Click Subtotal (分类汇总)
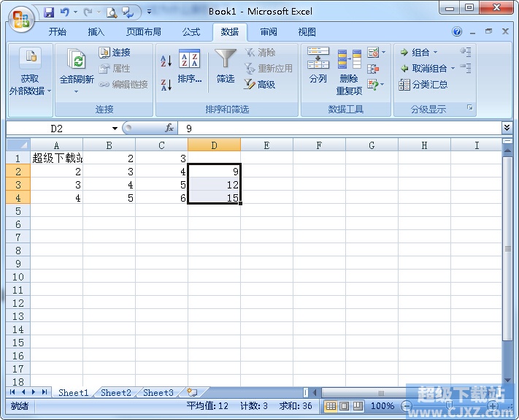The height and width of the screenshot is (420, 519). coord(423,85)
